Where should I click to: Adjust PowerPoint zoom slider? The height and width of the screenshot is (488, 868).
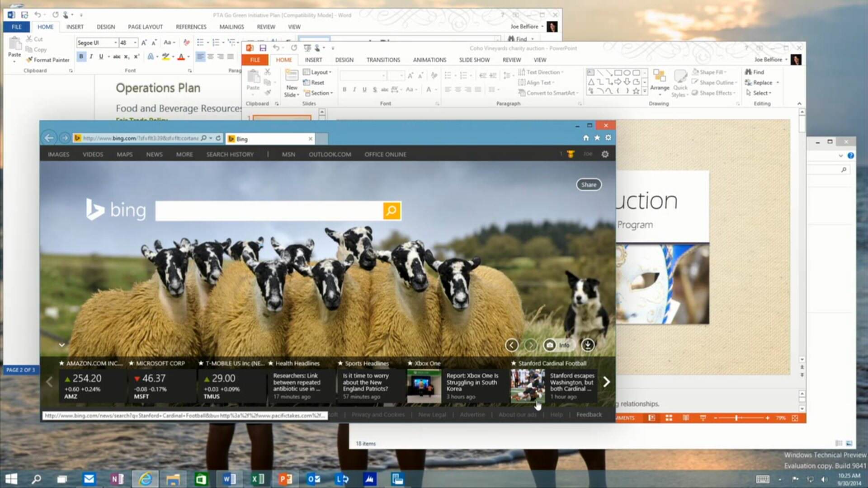click(737, 418)
